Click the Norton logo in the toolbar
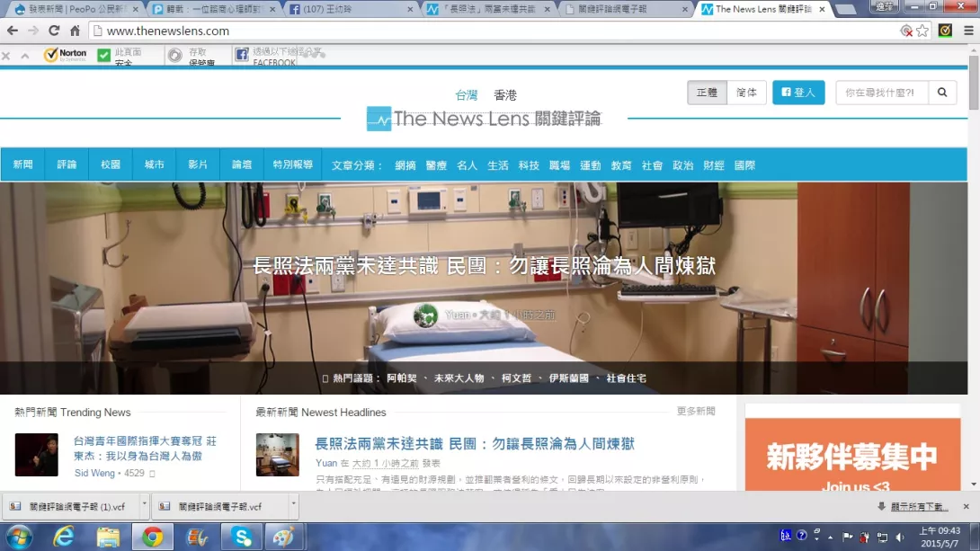Screen dimensions: 980x551 [x=65, y=55]
